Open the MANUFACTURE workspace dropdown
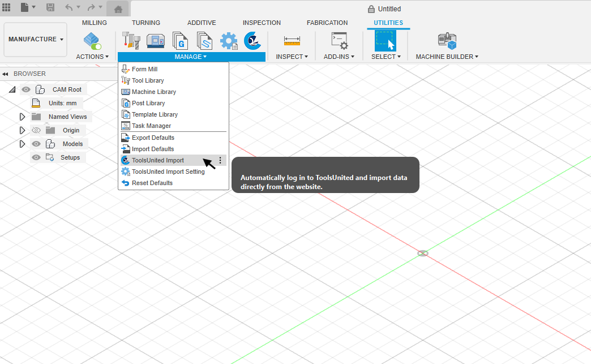Screen dimensions: 591x364 [36, 39]
